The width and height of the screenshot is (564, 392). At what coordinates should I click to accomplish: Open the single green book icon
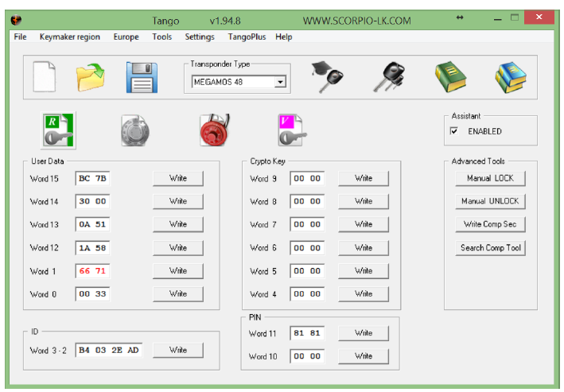(450, 76)
